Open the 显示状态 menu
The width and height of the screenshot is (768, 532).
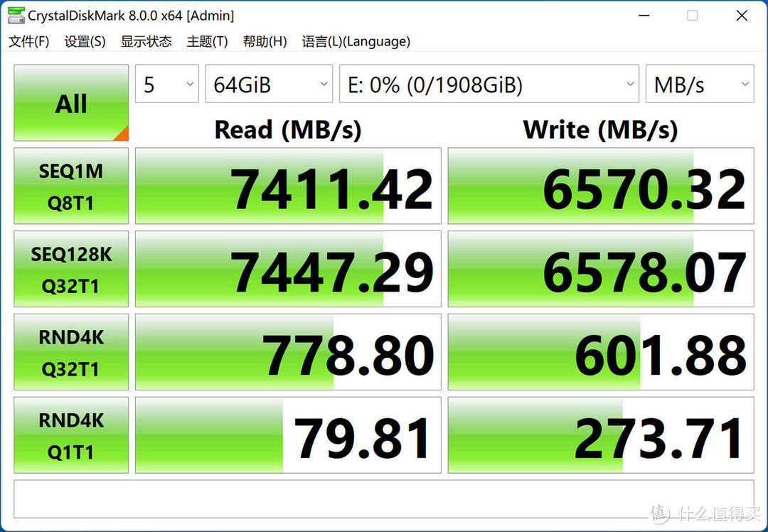click(x=146, y=41)
